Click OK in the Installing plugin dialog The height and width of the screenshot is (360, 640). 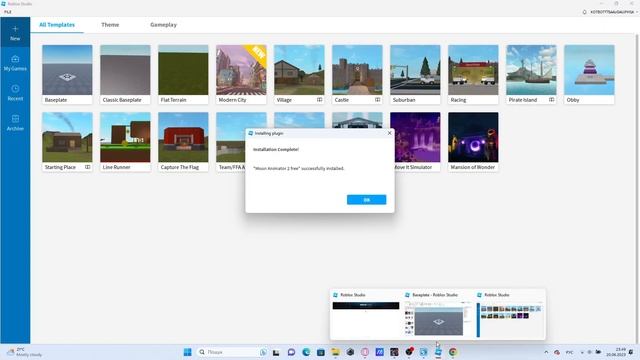click(367, 200)
